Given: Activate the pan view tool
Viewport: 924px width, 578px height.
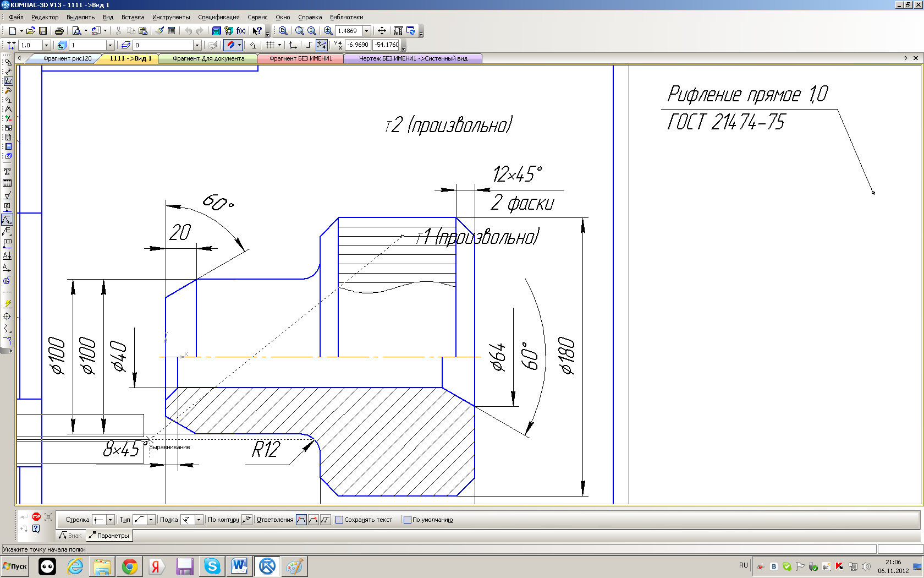Looking at the screenshot, I should coord(382,31).
